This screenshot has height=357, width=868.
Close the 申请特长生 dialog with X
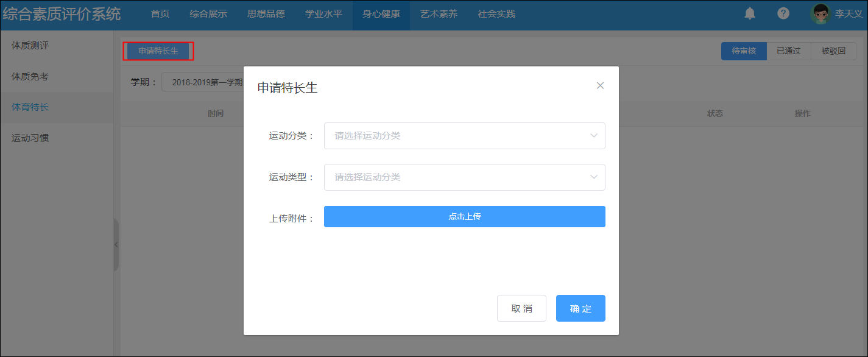[x=600, y=85]
